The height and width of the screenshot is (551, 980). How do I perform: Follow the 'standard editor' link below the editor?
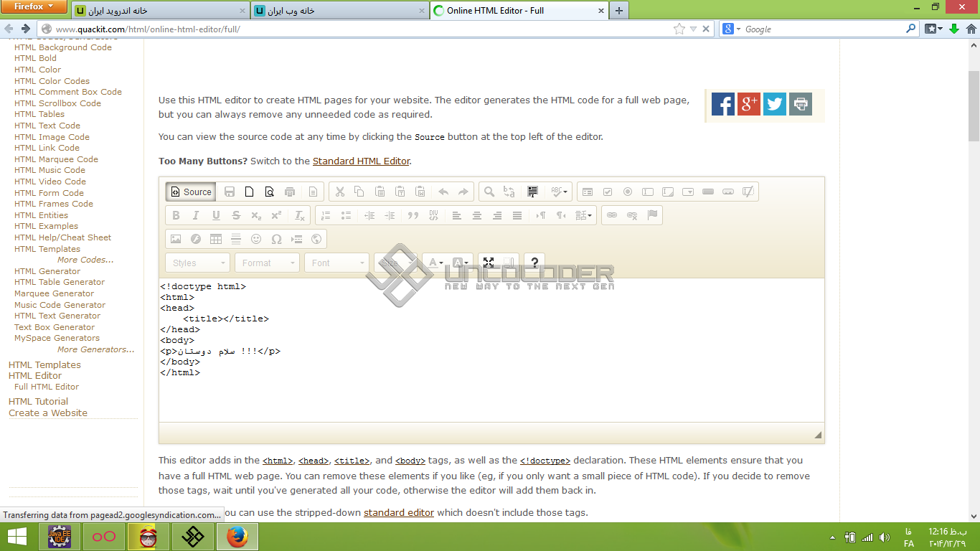(x=399, y=512)
